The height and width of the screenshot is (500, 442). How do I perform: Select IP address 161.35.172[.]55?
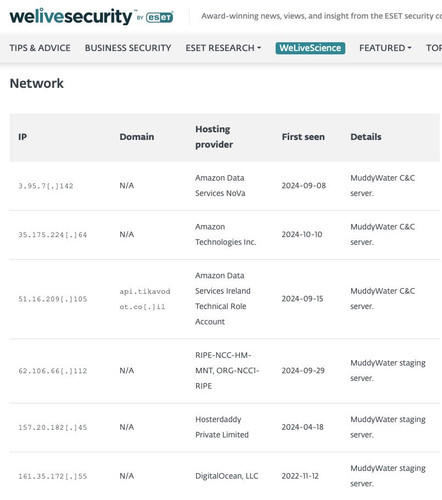pyautogui.click(x=53, y=476)
